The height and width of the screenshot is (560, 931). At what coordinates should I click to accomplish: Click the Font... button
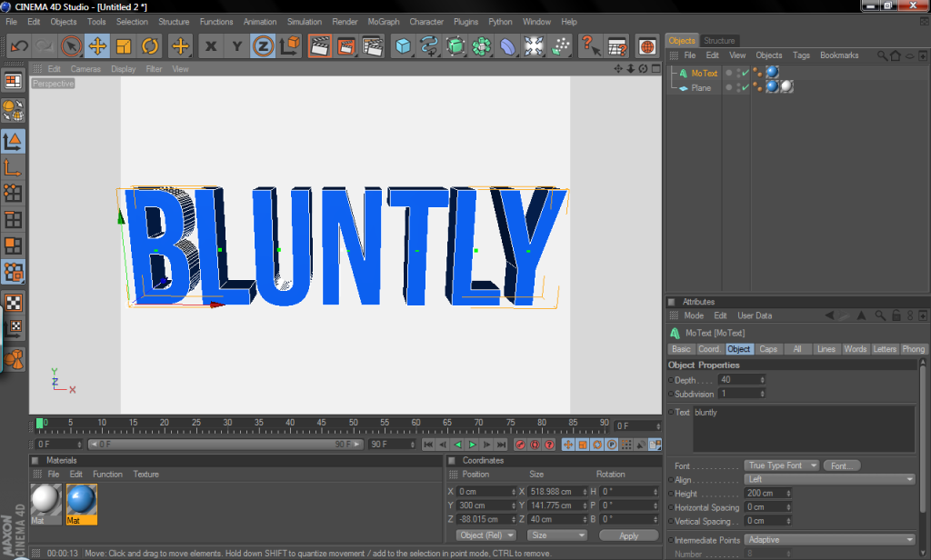point(841,465)
